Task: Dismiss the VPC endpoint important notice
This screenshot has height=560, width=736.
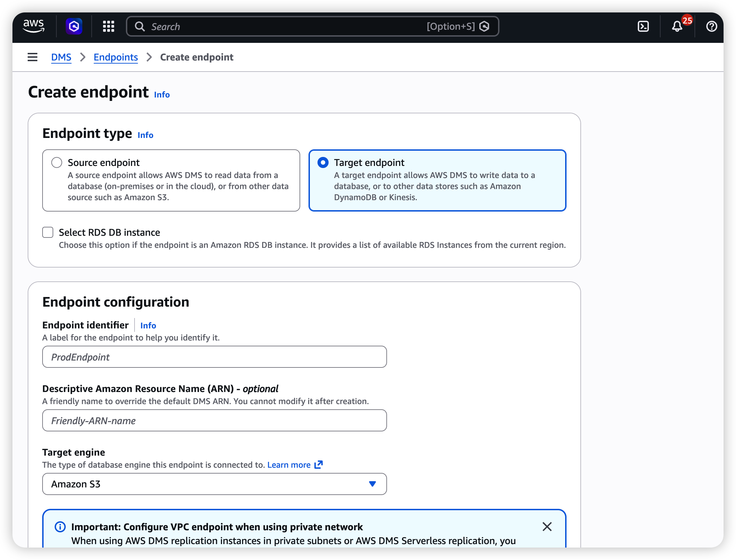Action: pyautogui.click(x=547, y=526)
